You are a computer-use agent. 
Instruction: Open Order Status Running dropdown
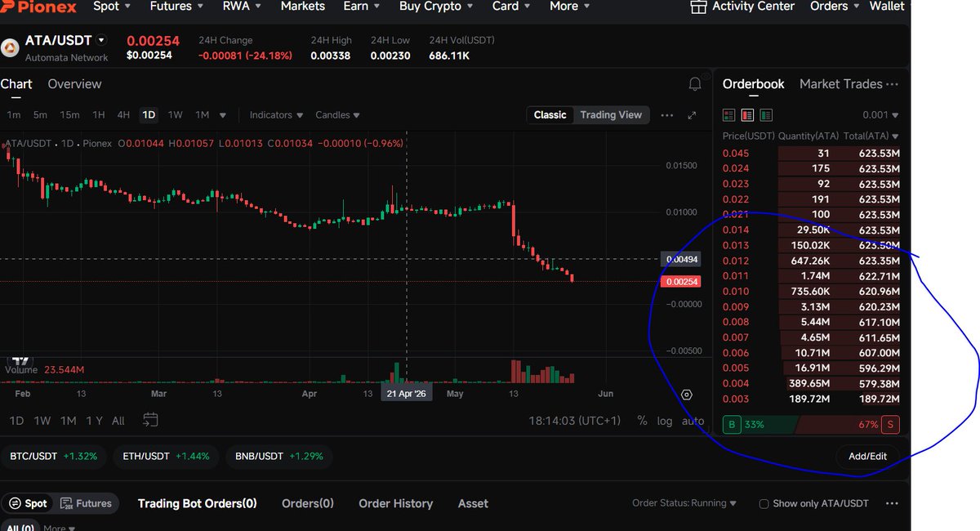coord(684,504)
